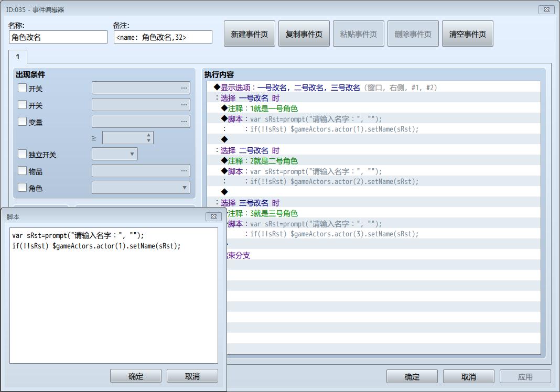The height and width of the screenshot is (392, 560).
Task: Expand the 角色 dropdown list
Action: pyautogui.click(x=141, y=188)
